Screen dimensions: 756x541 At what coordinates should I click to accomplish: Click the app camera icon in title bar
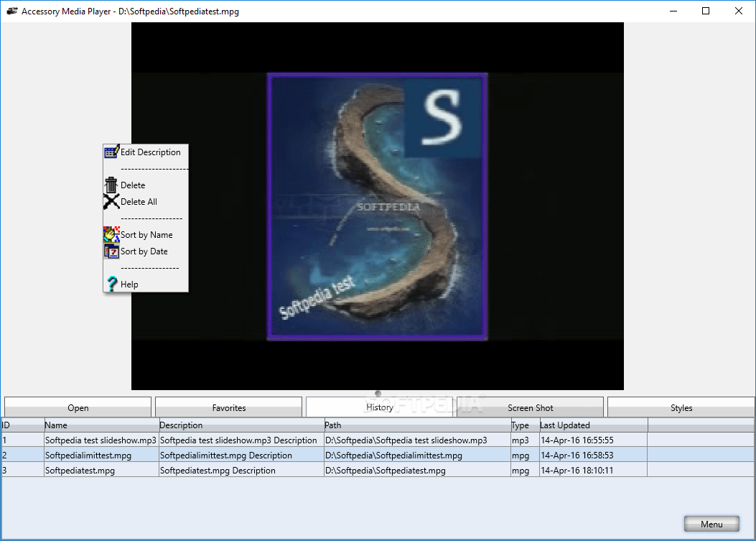click(11, 11)
